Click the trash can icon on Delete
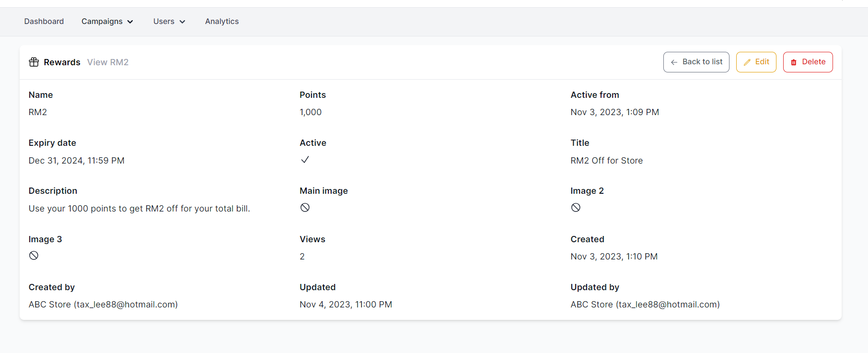This screenshot has height=353, width=868. click(794, 62)
